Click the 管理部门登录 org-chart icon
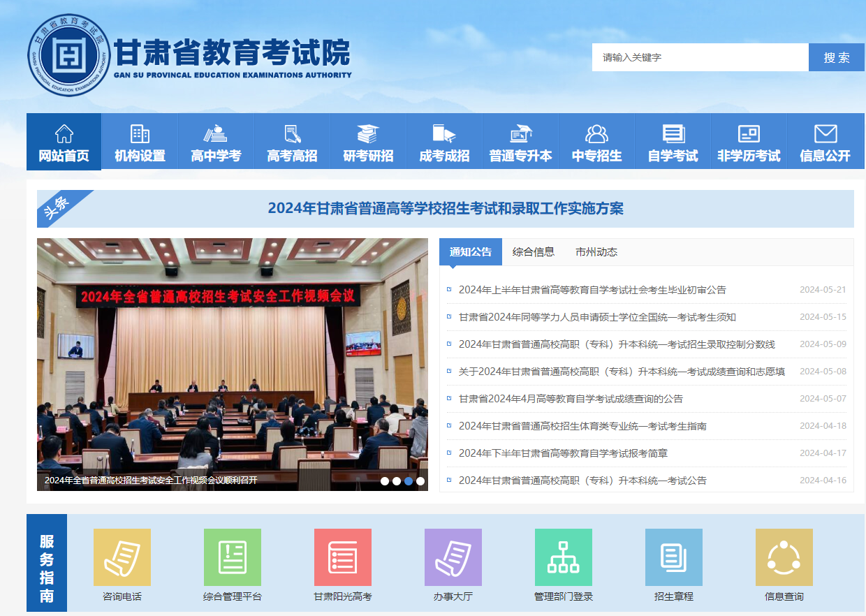This screenshot has width=866, height=616. (564, 557)
